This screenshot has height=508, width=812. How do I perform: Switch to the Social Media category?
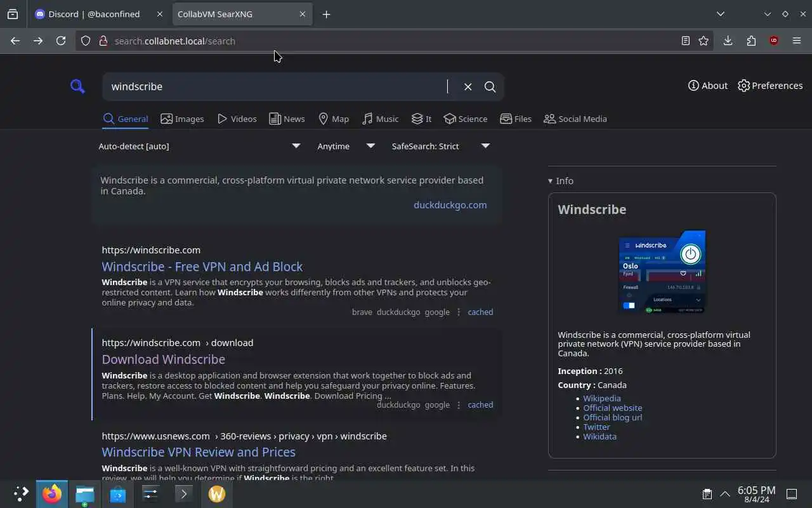[x=575, y=119]
